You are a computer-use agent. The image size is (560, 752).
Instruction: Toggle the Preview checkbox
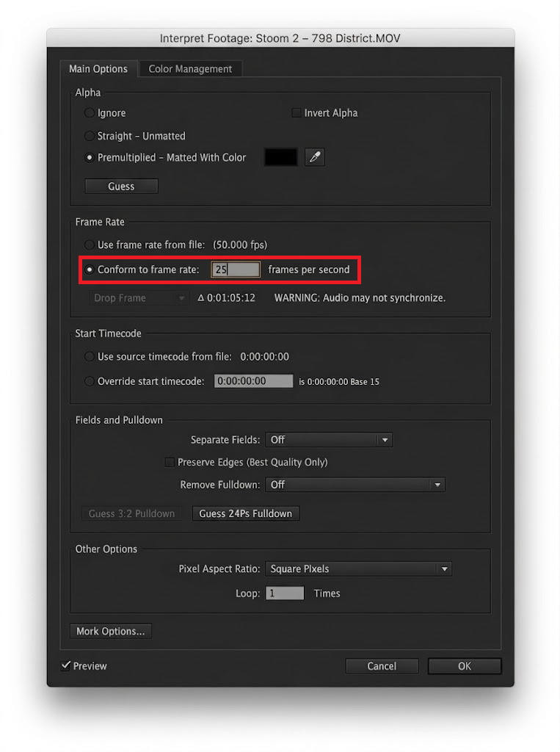point(65,665)
